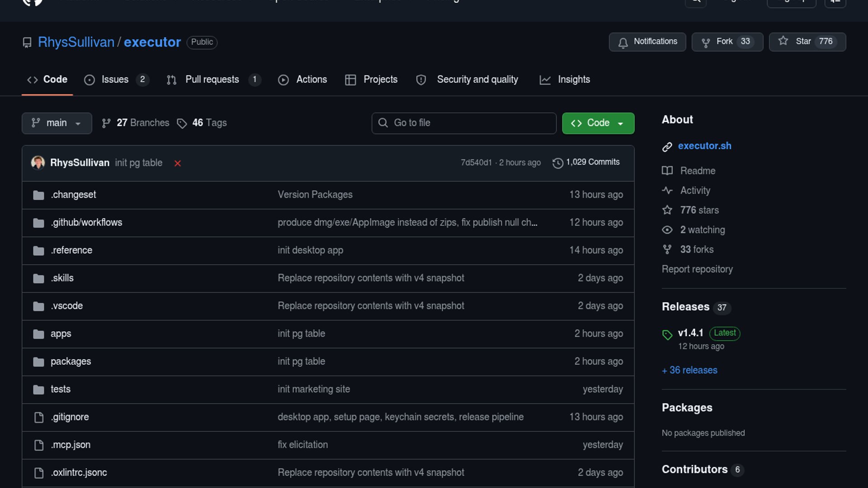This screenshot has height=488, width=868.
Task: Click the Activity pulse icon
Action: tap(667, 190)
